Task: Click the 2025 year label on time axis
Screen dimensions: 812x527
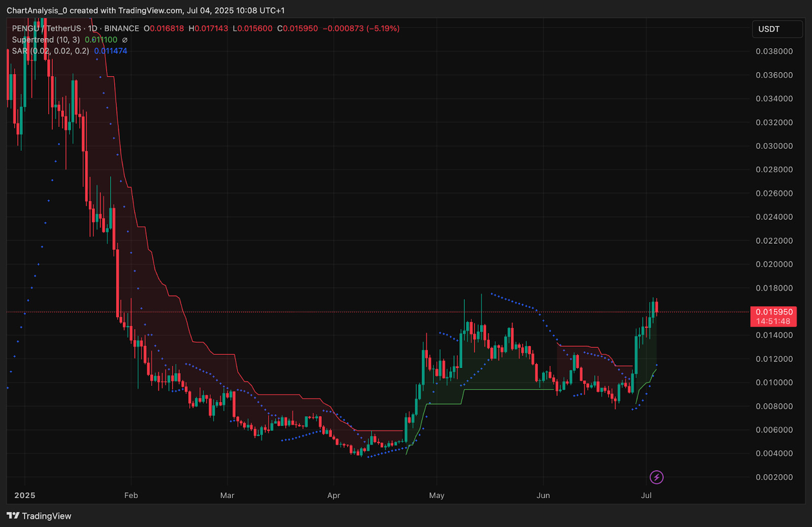Action: point(25,496)
